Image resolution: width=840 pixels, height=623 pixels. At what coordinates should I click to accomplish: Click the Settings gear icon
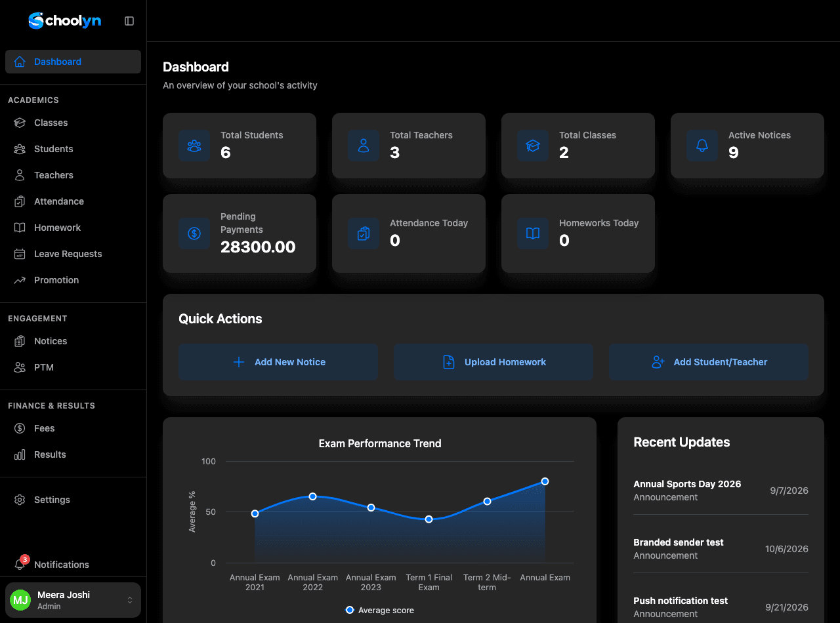click(x=20, y=500)
